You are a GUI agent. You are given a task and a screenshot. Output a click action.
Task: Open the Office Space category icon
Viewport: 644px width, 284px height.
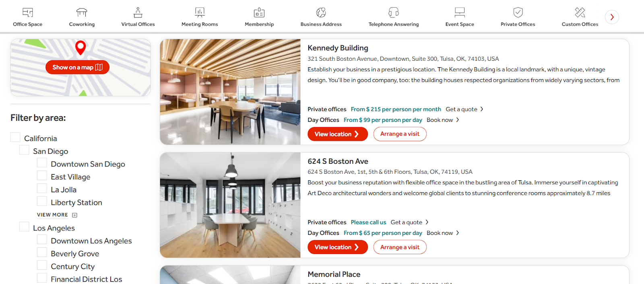point(28,12)
